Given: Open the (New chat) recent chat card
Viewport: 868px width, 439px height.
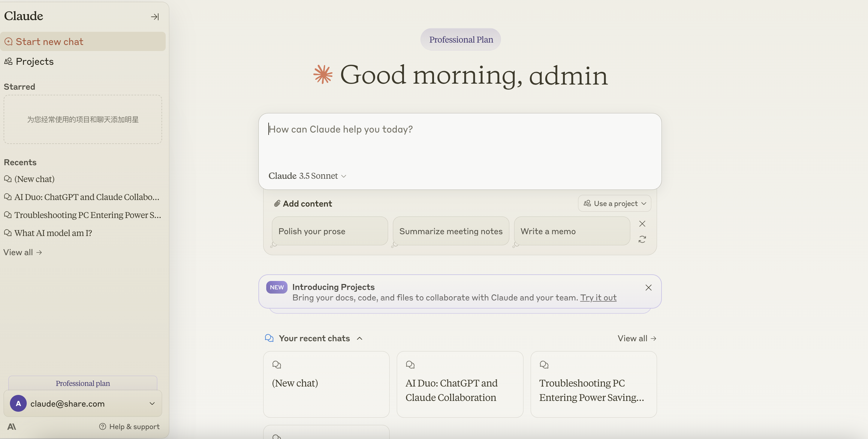Looking at the screenshot, I should [326, 384].
